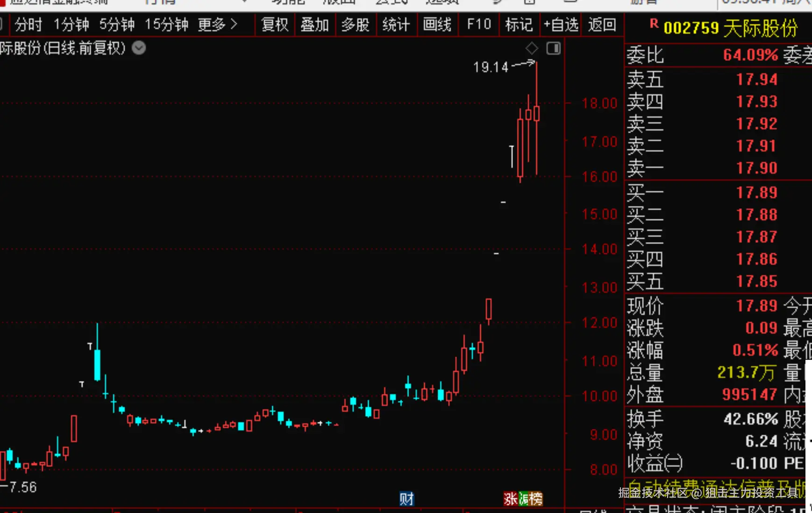
Task: Click the 7.56 low price label
Action: (x=22, y=487)
